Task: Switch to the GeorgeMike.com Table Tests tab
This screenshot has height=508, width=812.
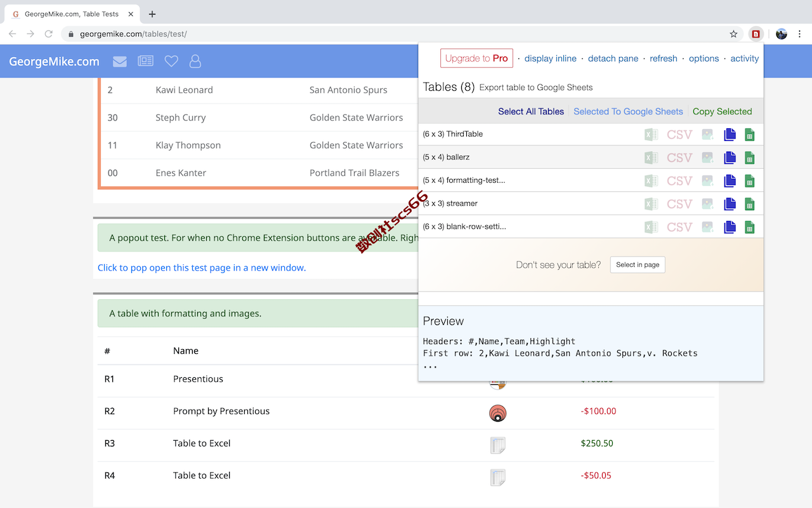Action: tap(72, 14)
